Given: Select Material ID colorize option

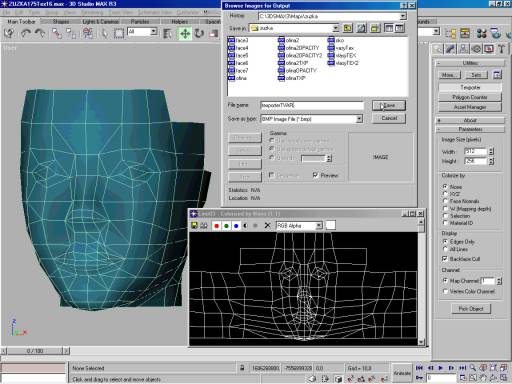Looking at the screenshot, I should 445,223.
